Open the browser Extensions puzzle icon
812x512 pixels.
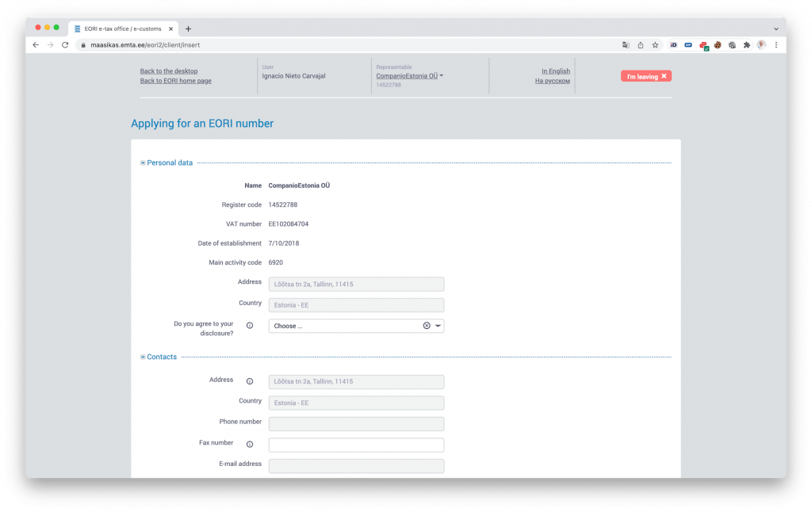pyautogui.click(x=746, y=45)
